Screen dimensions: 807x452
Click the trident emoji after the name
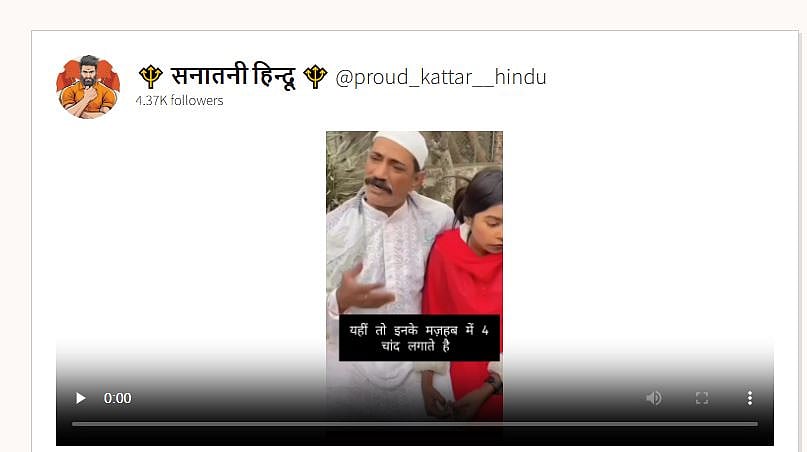coord(315,77)
